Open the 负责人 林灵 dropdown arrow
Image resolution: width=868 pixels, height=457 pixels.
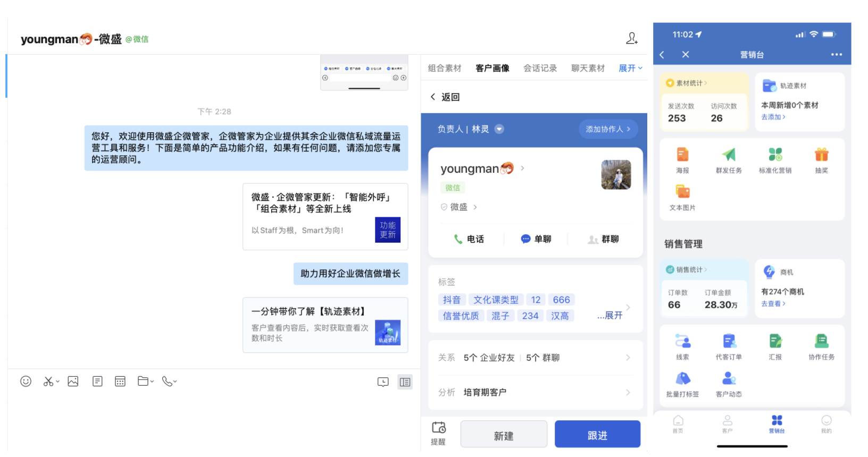point(499,129)
